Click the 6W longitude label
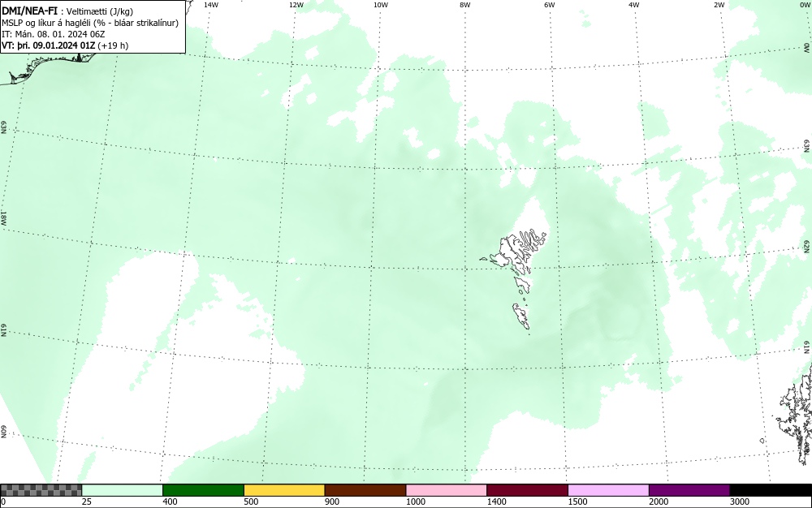The width and height of the screenshot is (812, 508). (550, 5)
